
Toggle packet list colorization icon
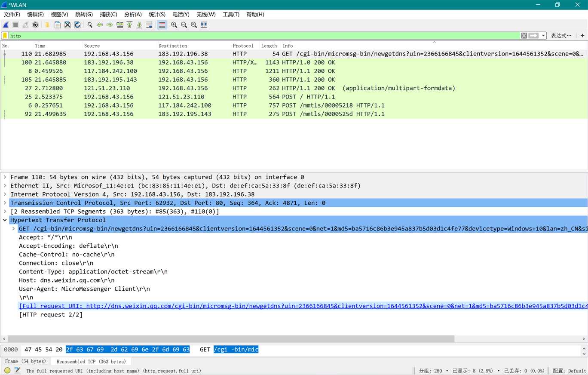pyautogui.click(x=162, y=25)
